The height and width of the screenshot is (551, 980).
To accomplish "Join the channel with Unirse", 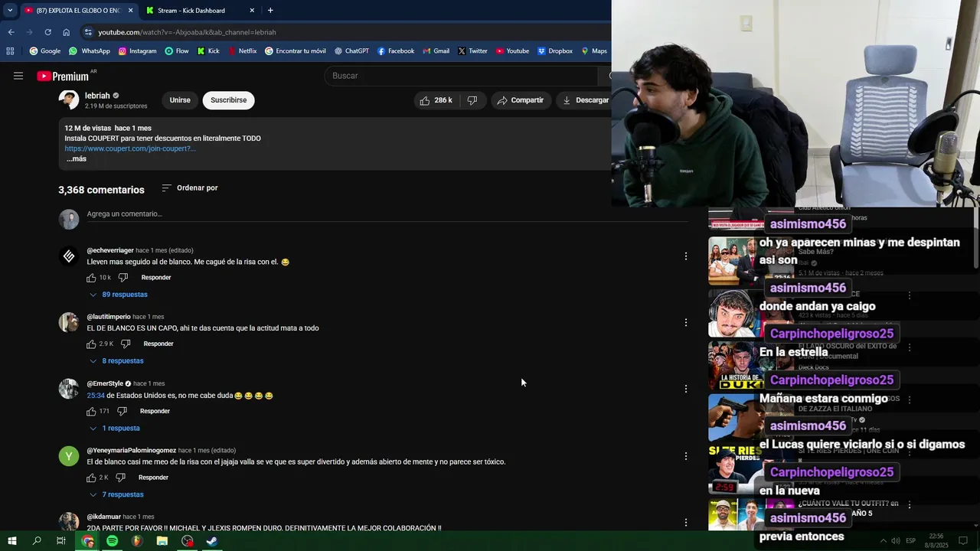I will tap(180, 100).
